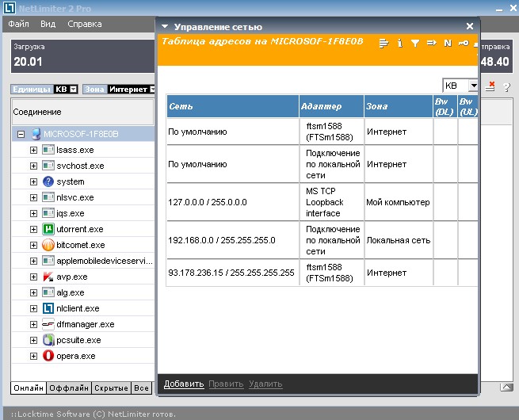
Task: Click the dfmanager.exe application icon
Action: [x=48, y=324]
